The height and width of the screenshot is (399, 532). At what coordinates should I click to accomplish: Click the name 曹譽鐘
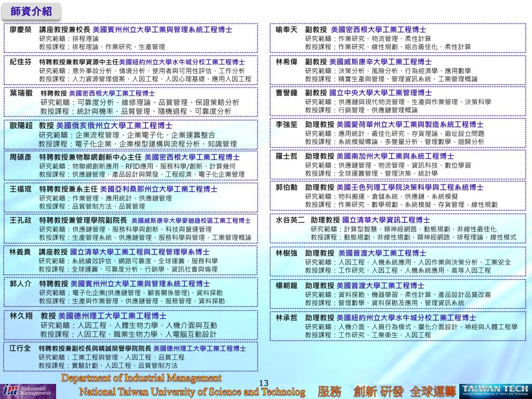pos(286,92)
